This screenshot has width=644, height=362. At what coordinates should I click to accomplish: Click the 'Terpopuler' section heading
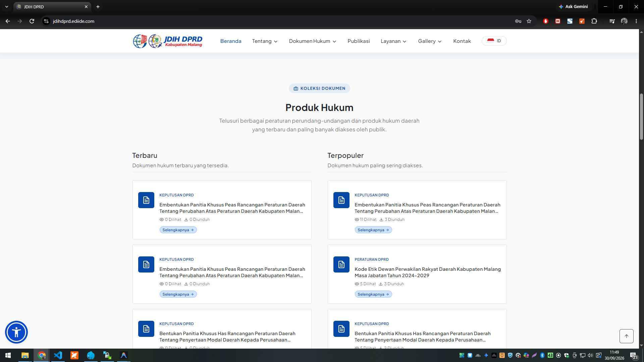[x=345, y=156]
